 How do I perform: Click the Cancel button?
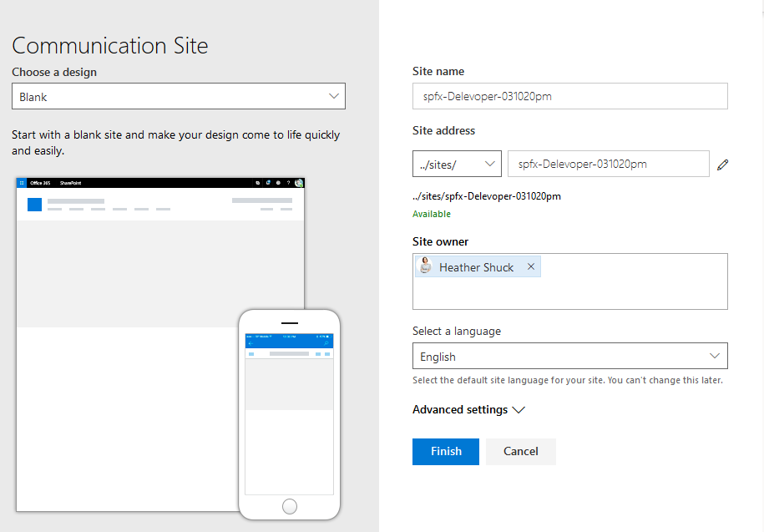521,451
